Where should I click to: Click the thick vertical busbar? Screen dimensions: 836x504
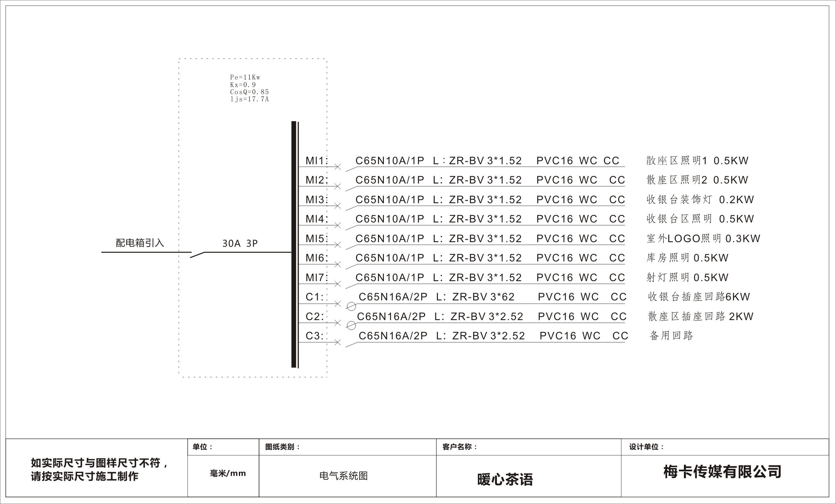(x=294, y=244)
